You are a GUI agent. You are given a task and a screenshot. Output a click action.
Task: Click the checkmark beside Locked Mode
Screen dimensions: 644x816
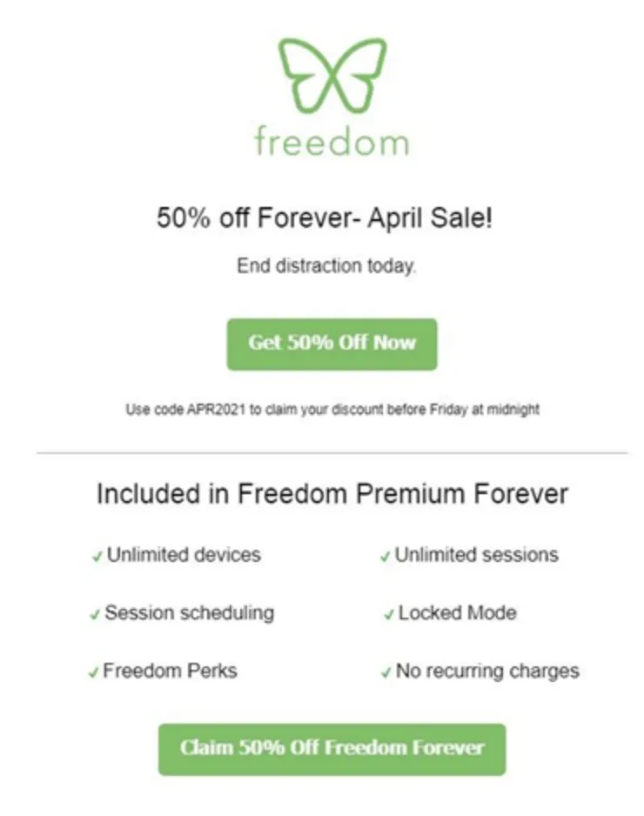click(388, 615)
